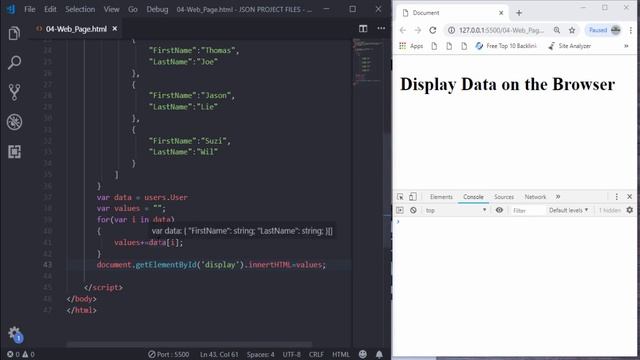This screenshot has height=360, width=640.
Task: Open the Site Analyzer bookmark
Action: point(569,46)
